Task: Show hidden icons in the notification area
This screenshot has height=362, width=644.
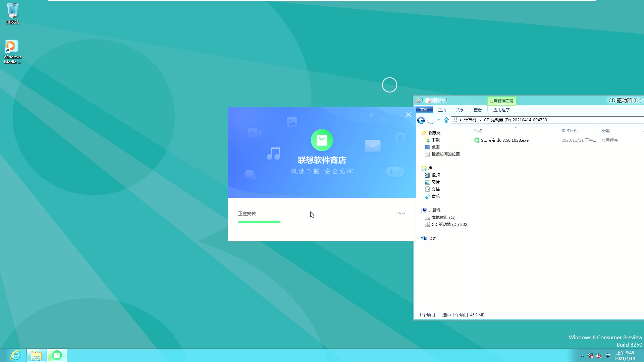Action: click(x=583, y=356)
